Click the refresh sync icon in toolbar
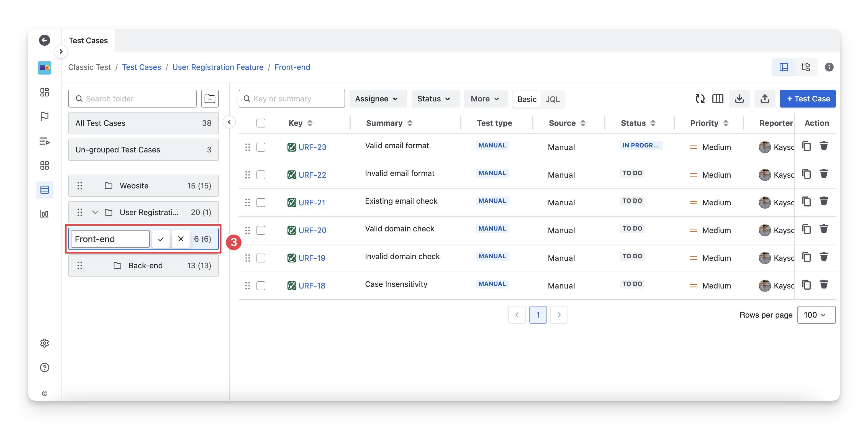This screenshot has width=868, height=429. click(700, 99)
